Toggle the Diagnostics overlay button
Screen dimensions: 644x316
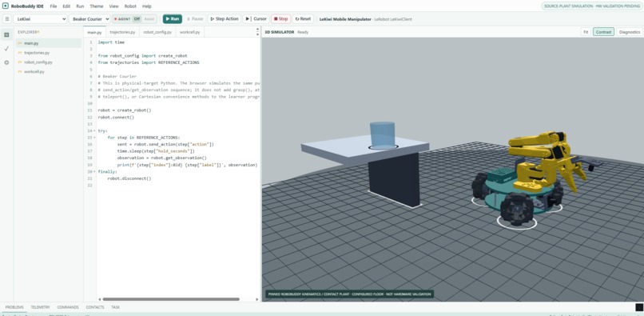629,32
